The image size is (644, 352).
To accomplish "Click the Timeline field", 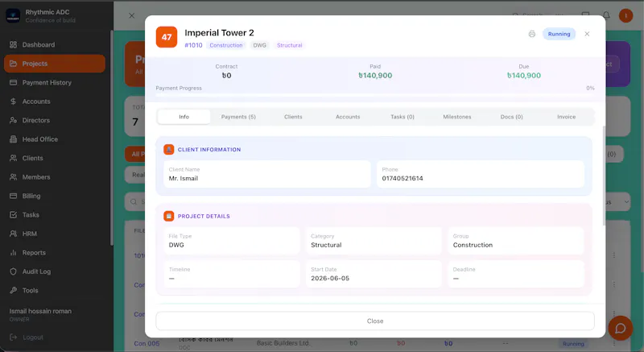I will pyautogui.click(x=232, y=274).
